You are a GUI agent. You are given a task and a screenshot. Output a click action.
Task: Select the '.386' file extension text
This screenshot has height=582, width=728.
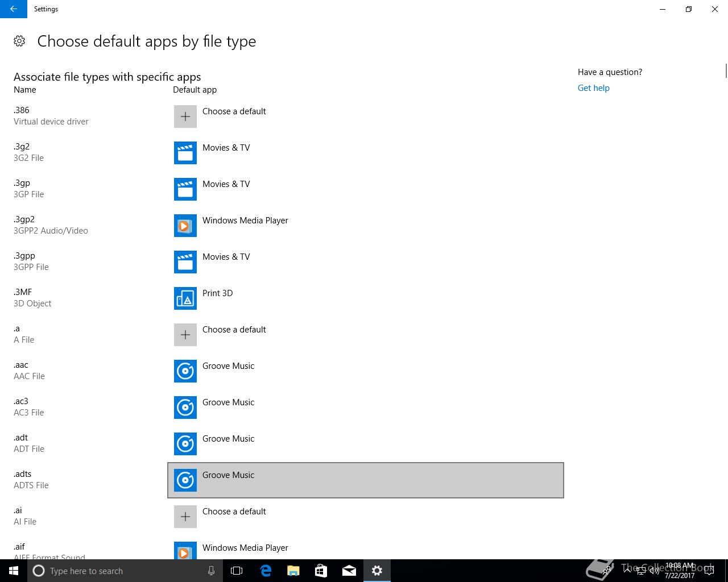click(x=21, y=110)
